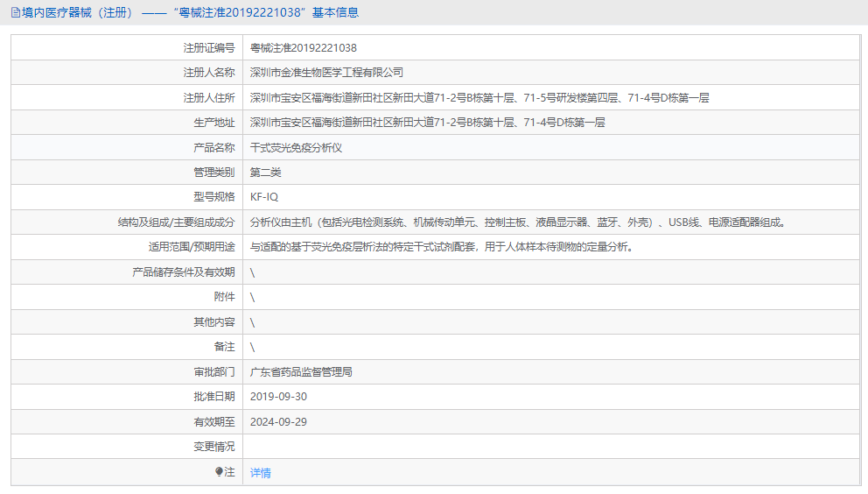This screenshot has width=868, height=494.
Task: Click the 型号规格 label
Action: [214, 197]
